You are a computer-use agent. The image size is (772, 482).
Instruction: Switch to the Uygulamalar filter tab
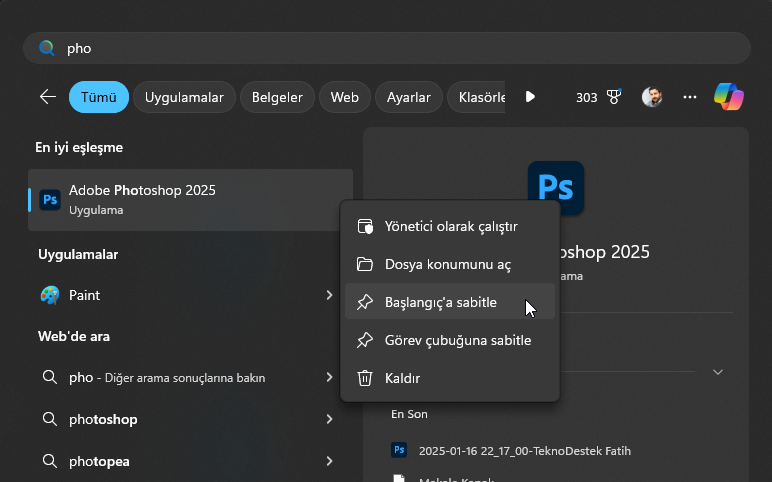pos(184,97)
